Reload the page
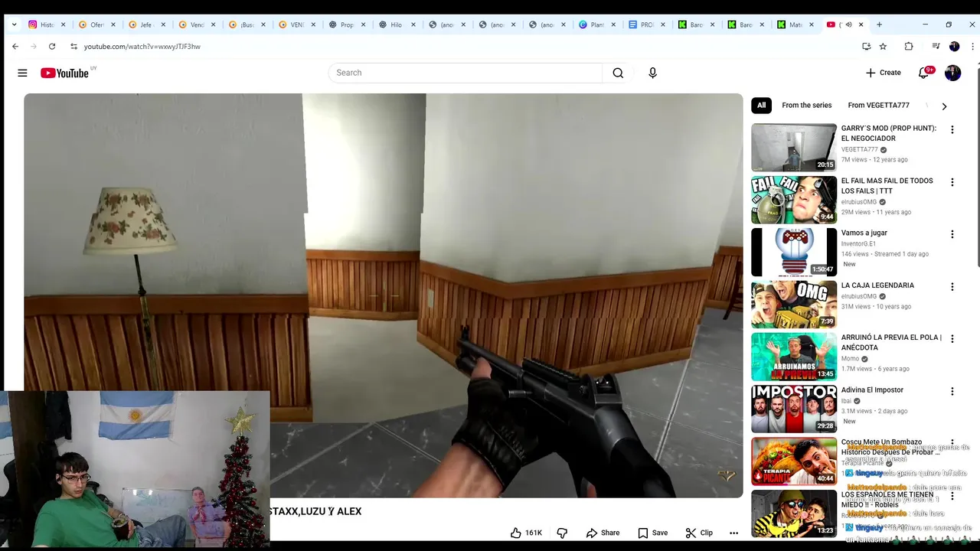Image resolution: width=980 pixels, height=551 pixels. [52, 47]
